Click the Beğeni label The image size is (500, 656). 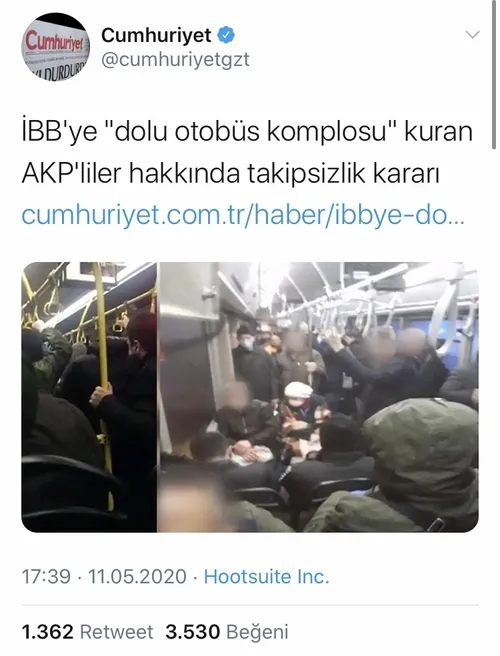257,632
